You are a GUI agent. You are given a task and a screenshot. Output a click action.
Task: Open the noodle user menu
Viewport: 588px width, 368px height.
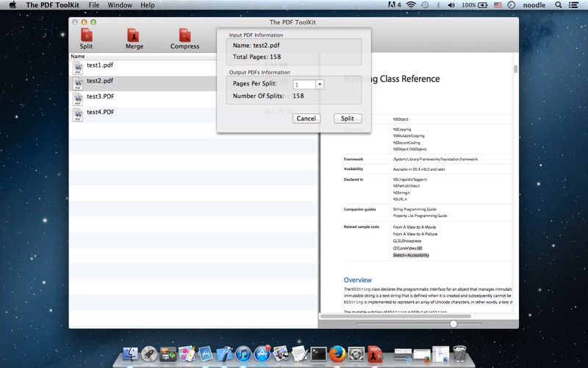[534, 5]
